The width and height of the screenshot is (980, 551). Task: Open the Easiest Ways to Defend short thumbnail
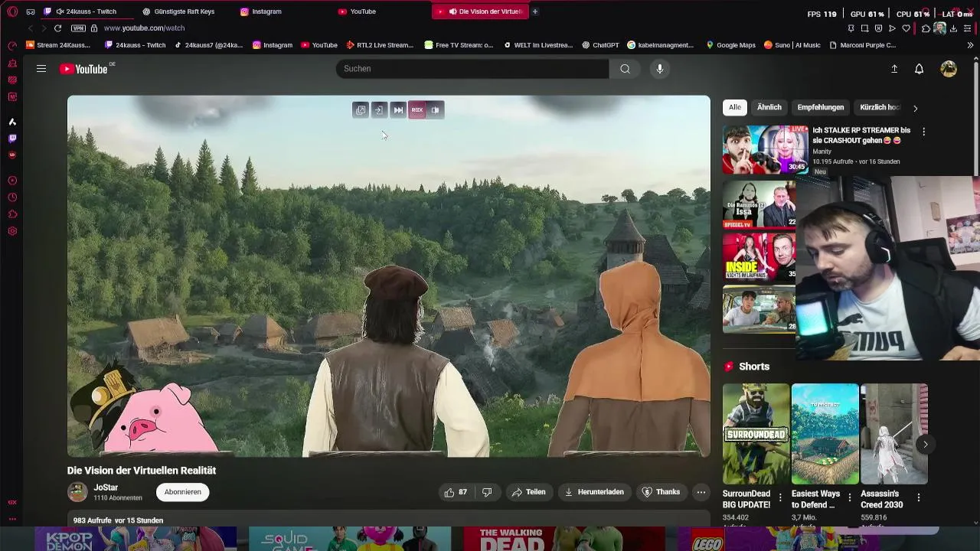pyautogui.click(x=825, y=434)
